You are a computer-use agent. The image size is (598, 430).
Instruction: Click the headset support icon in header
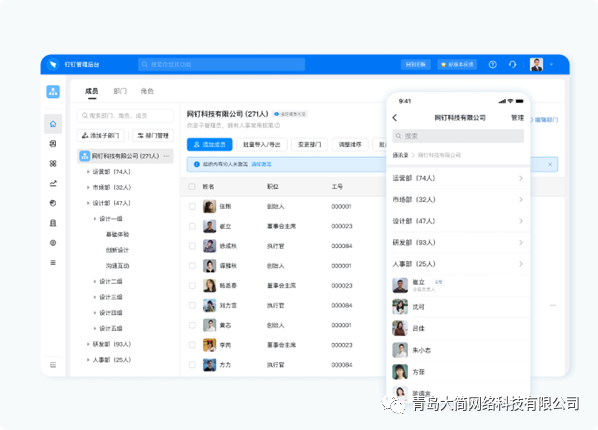tap(513, 64)
